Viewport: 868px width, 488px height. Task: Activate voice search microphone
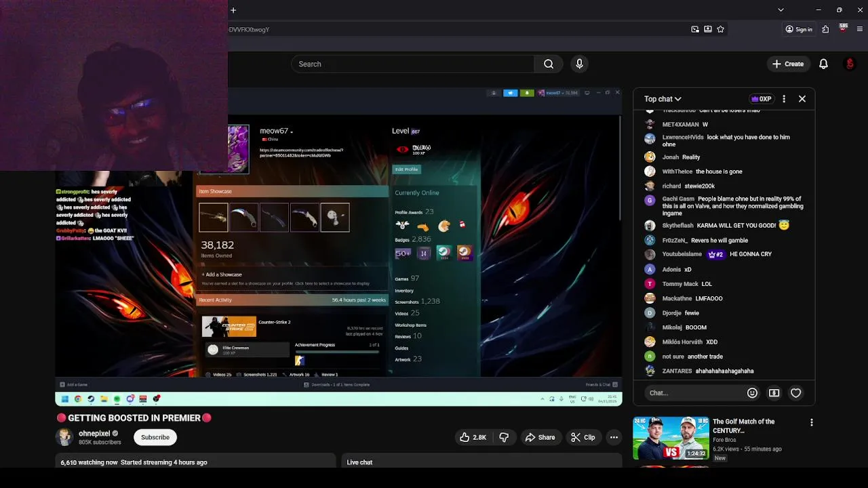point(579,64)
